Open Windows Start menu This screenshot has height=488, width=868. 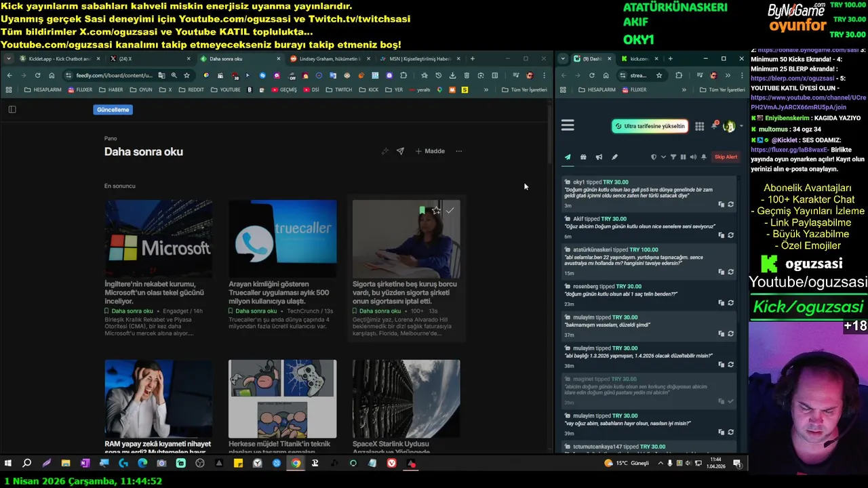coord(8,464)
